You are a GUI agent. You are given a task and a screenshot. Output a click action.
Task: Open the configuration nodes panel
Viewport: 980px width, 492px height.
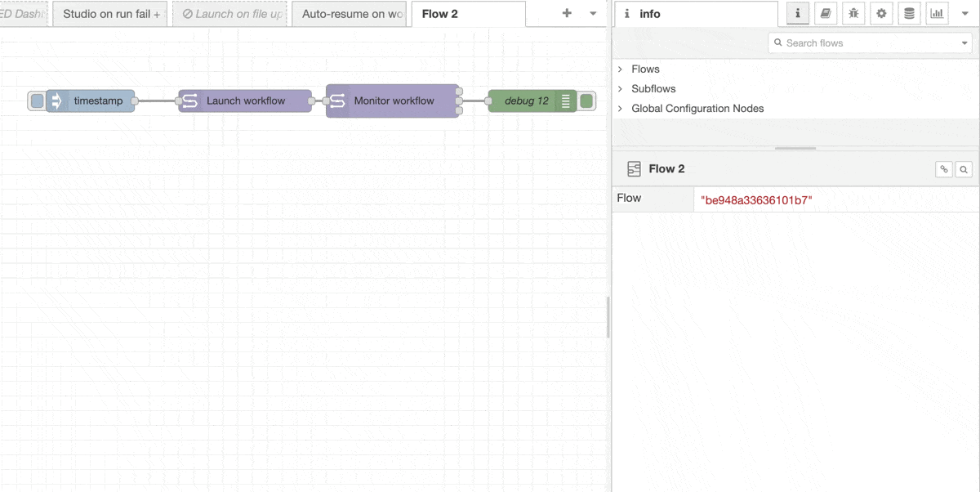tap(881, 13)
